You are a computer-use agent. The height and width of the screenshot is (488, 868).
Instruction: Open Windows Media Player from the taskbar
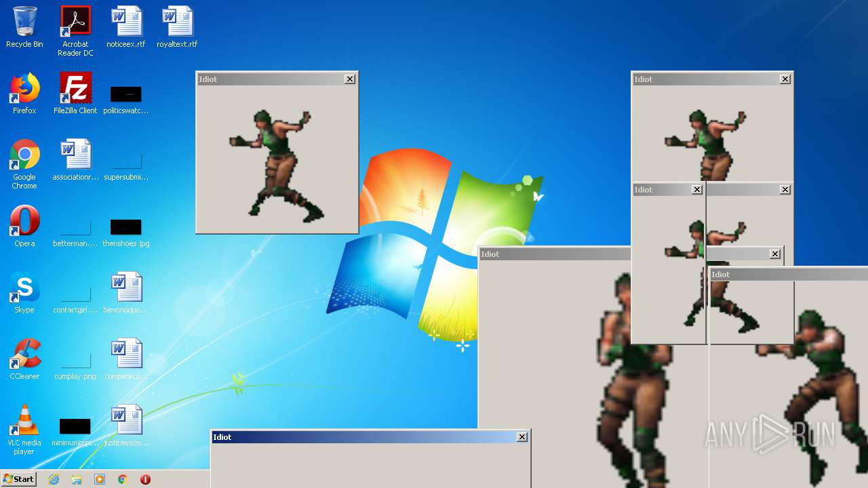pos(100,479)
